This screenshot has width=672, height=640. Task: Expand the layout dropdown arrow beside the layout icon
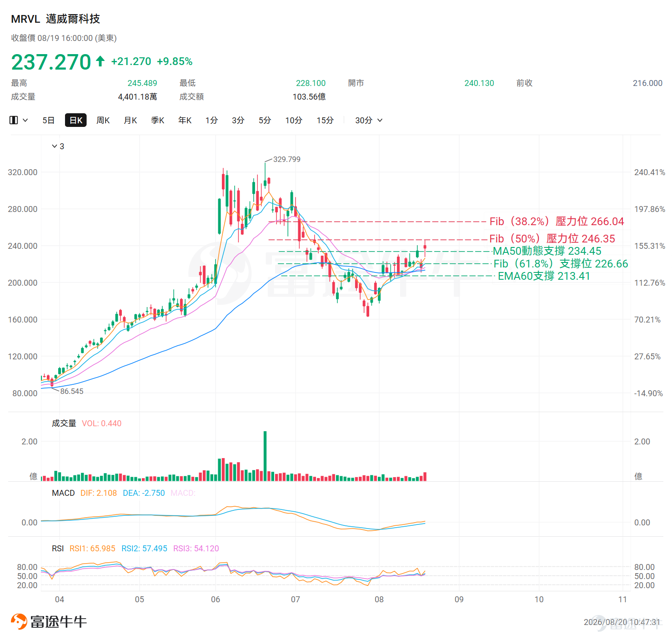25,120
